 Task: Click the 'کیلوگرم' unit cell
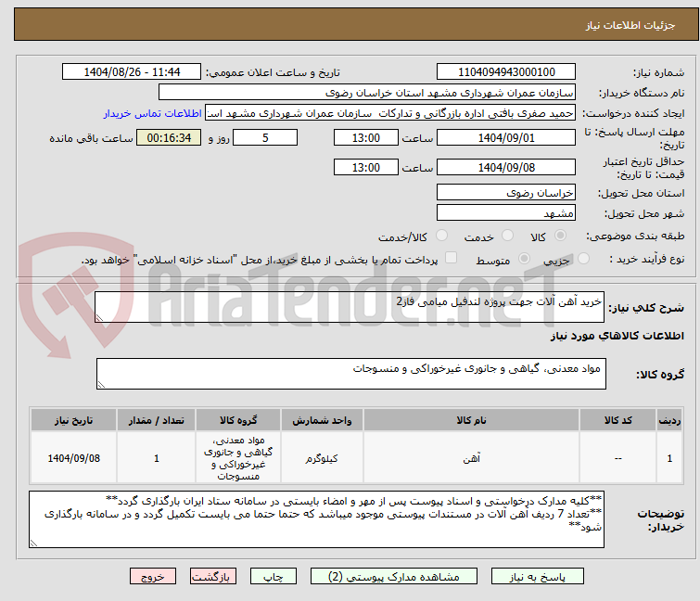coord(322,458)
